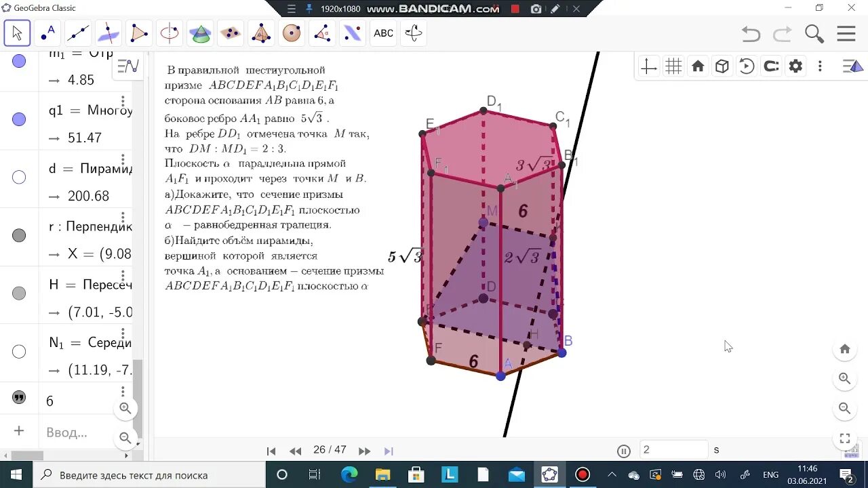Open options menu for H row
868x488 pixels.
[x=123, y=275]
